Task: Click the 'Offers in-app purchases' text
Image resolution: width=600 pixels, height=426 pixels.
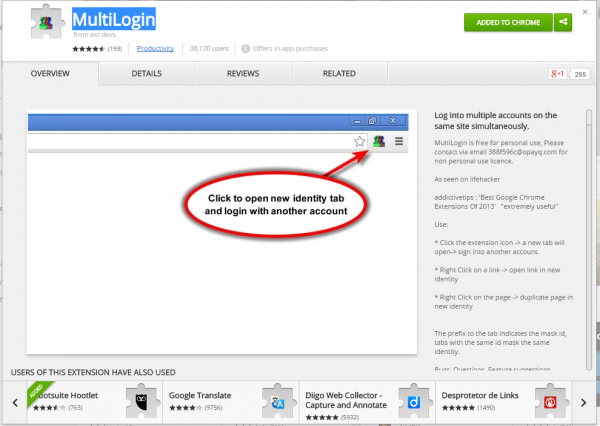Action: 290,49
